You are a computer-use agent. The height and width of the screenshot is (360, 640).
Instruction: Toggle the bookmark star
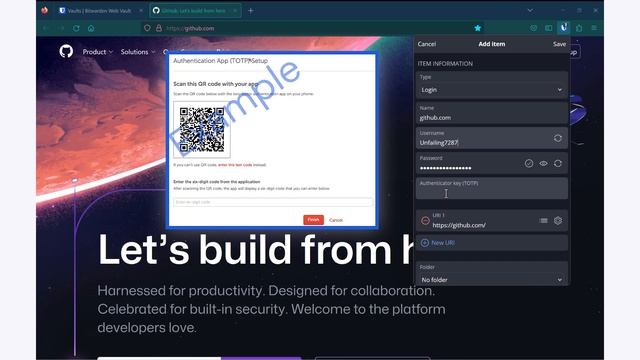click(478, 28)
